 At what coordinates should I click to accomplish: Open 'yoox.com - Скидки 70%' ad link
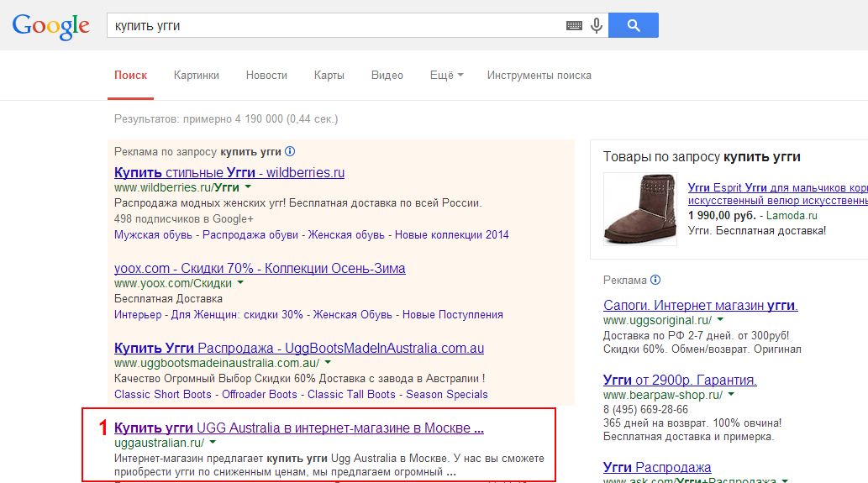click(260, 268)
